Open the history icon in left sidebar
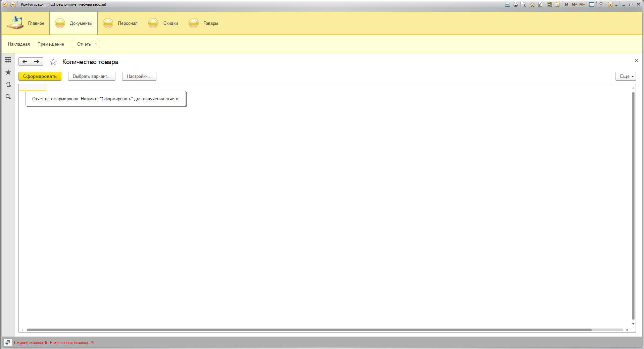 pyautogui.click(x=8, y=85)
